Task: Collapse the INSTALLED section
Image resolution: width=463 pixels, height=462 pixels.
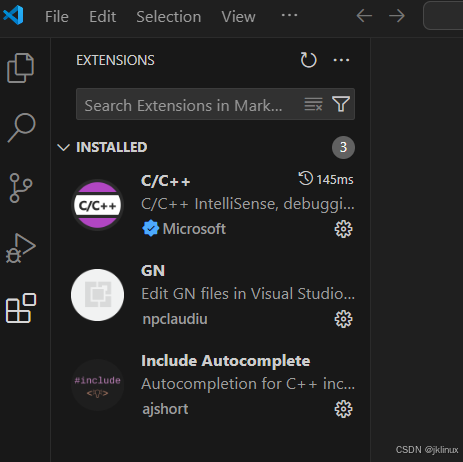Action: coord(63,147)
